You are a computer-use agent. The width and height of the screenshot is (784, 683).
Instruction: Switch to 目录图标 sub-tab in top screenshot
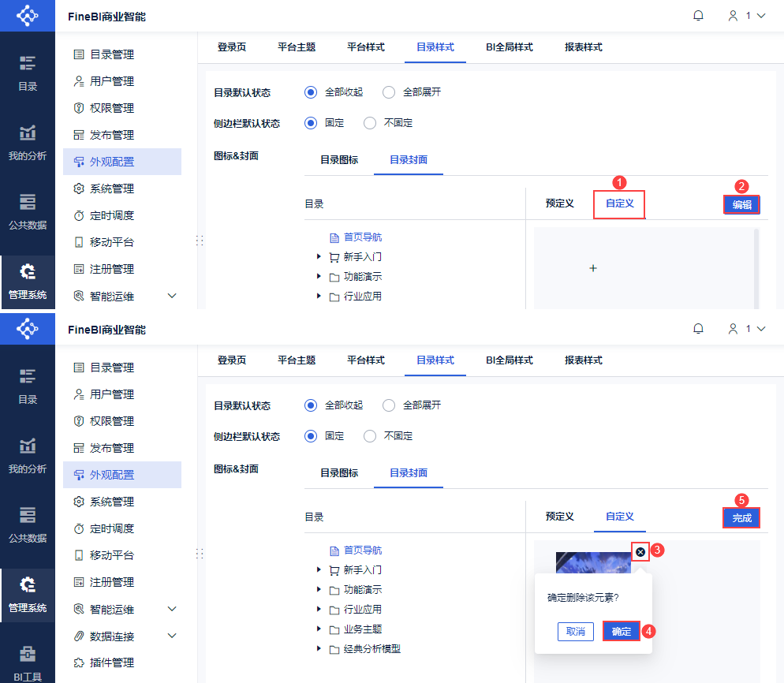[339, 160]
